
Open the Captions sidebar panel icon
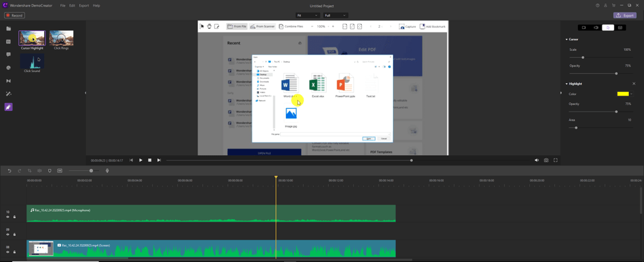pos(9,54)
